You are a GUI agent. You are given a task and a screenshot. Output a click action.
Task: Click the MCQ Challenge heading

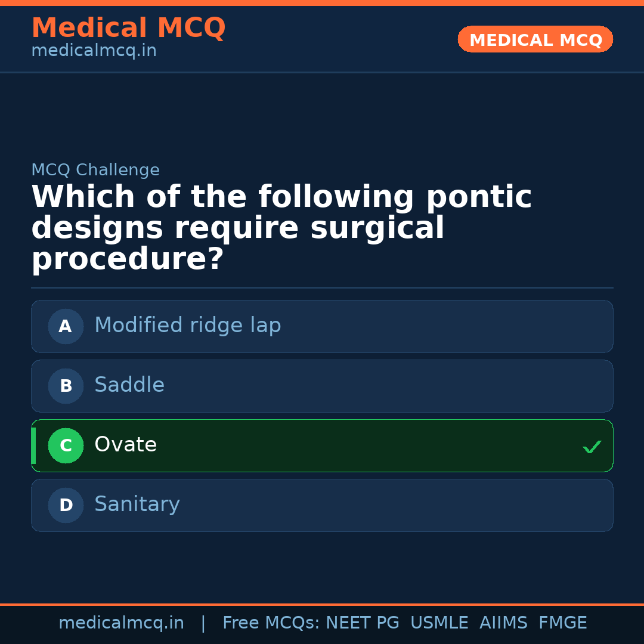pos(95,169)
